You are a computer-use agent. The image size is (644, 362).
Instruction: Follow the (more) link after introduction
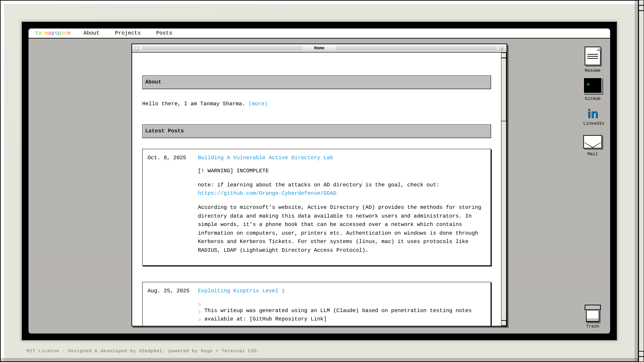pyautogui.click(x=258, y=104)
